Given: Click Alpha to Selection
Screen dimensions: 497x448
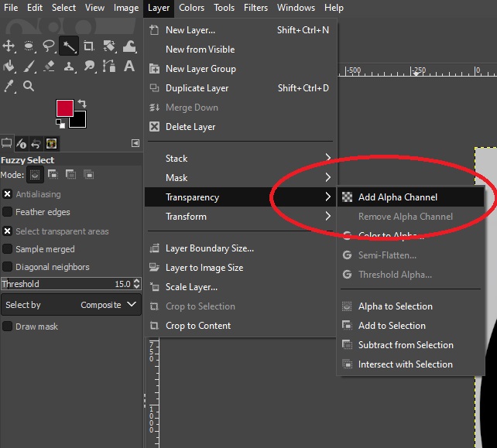Looking at the screenshot, I should click(x=410, y=306).
